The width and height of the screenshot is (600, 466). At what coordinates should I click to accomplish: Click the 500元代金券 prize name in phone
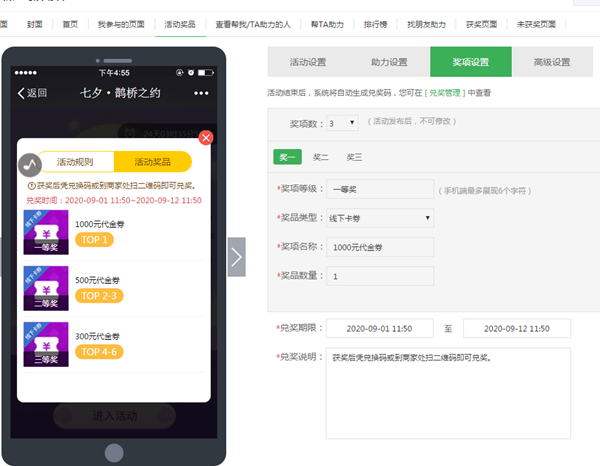click(x=98, y=280)
